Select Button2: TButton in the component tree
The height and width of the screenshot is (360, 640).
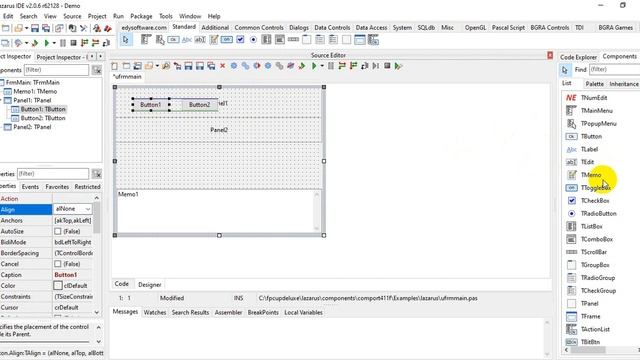pyautogui.click(x=43, y=118)
